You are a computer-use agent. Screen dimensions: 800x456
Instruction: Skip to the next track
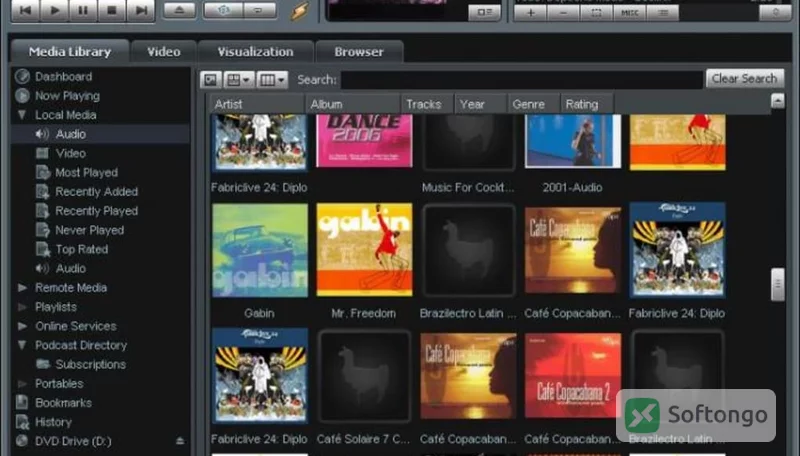(x=141, y=10)
